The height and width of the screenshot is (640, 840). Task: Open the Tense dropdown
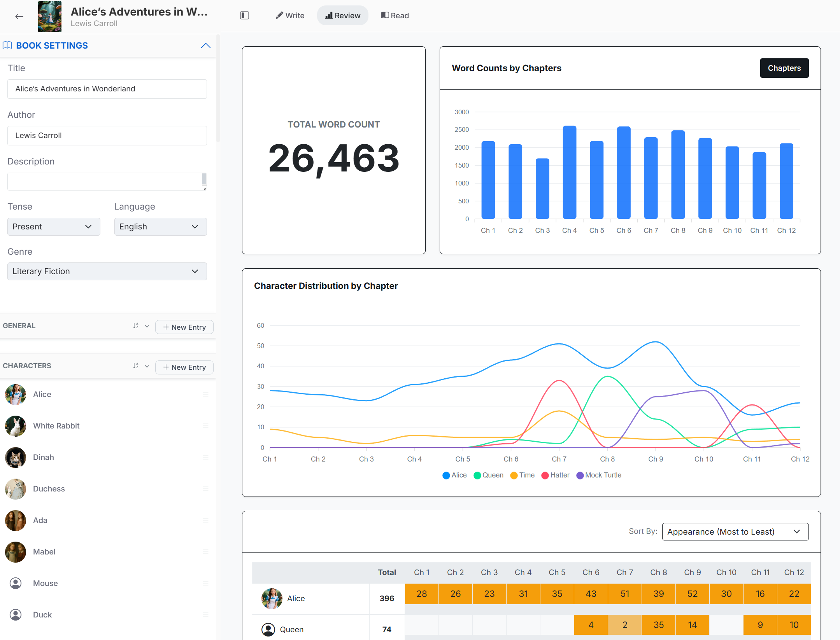54,227
